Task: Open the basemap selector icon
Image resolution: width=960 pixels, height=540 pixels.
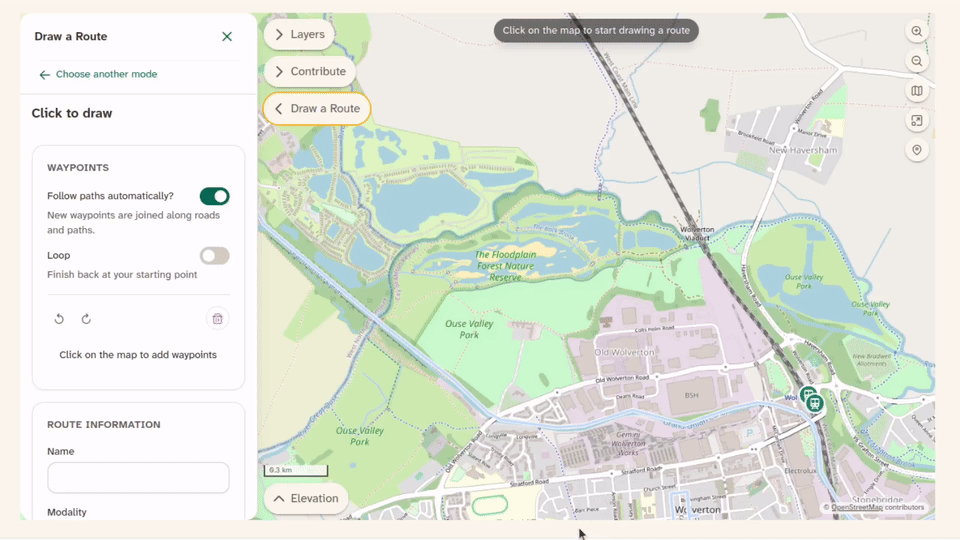Action: click(x=917, y=91)
